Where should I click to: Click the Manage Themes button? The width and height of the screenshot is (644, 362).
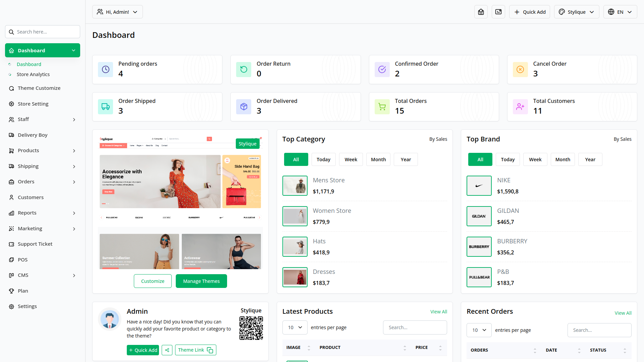tap(201, 281)
